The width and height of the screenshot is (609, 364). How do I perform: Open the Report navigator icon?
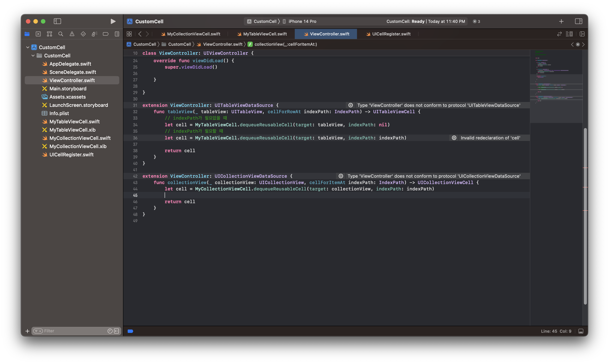(x=117, y=34)
